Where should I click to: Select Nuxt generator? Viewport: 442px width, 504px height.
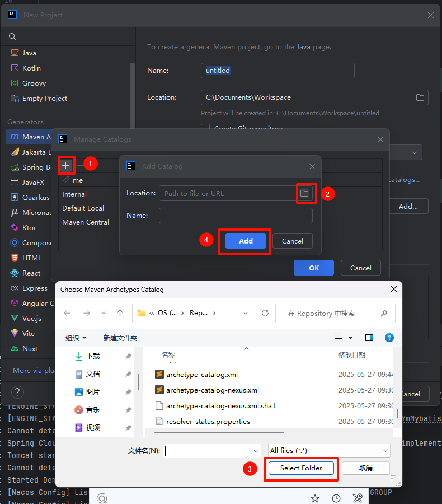25,348
